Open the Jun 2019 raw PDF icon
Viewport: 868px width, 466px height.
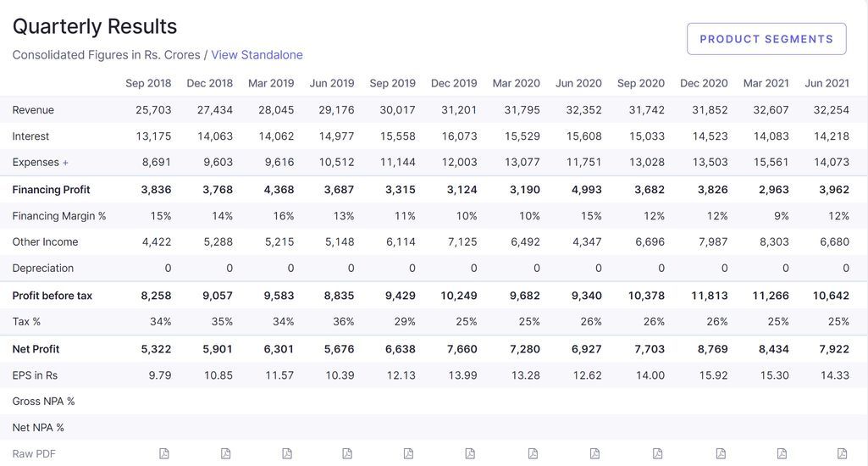click(347, 454)
